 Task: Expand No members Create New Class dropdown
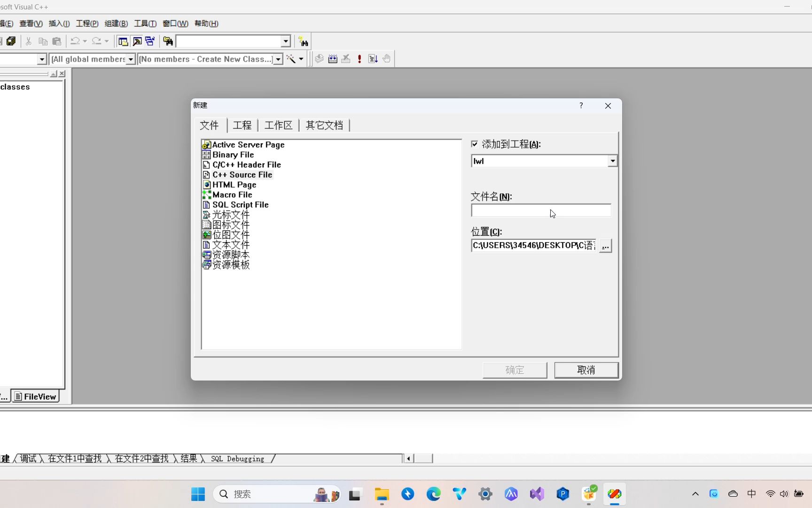[278, 59]
